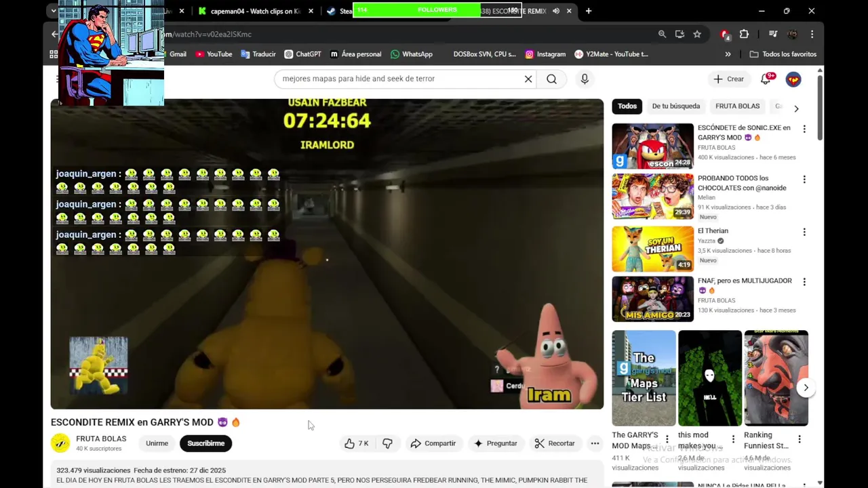
Task: Open the Crear button
Action: (x=729, y=79)
